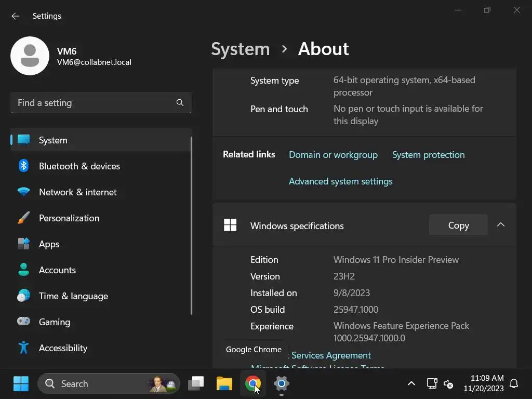Viewport: 532px width, 399px height.
Task: Click the OS build value 25947.1000
Action: 355,310
